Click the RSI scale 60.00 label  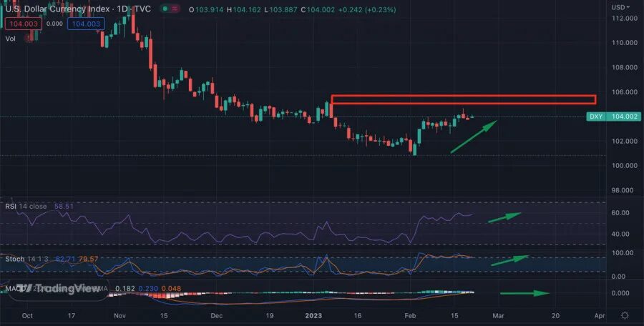pyautogui.click(x=620, y=212)
